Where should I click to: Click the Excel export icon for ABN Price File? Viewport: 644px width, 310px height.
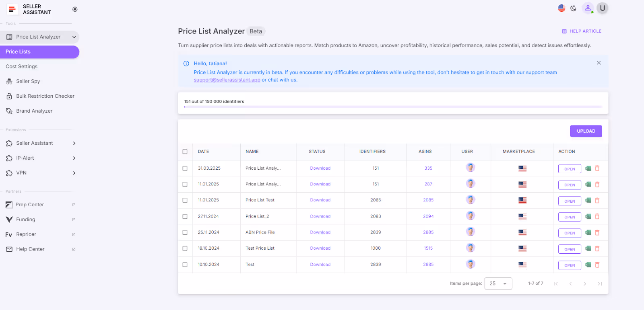[588, 232]
